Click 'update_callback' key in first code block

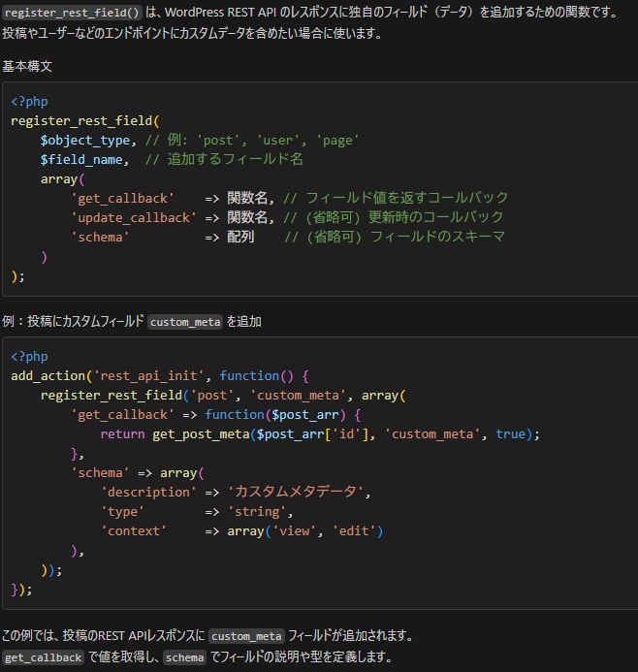[133, 218]
